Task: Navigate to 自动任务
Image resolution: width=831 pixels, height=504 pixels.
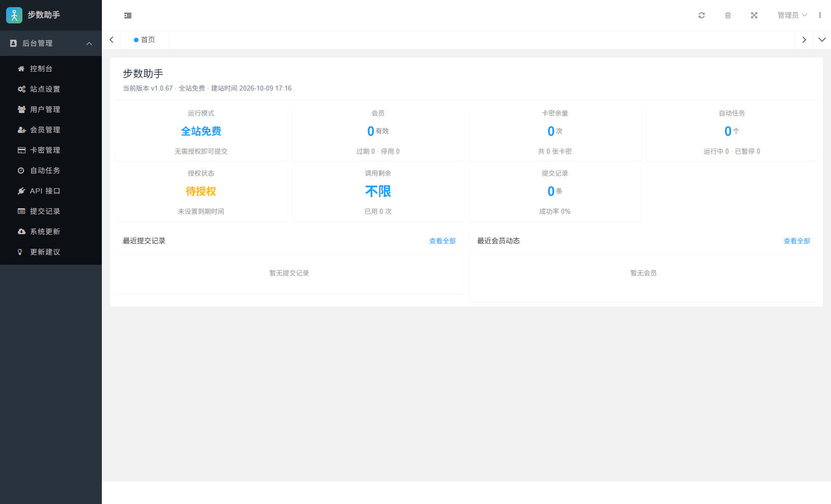Action: pyautogui.click(x=51, y=171)
